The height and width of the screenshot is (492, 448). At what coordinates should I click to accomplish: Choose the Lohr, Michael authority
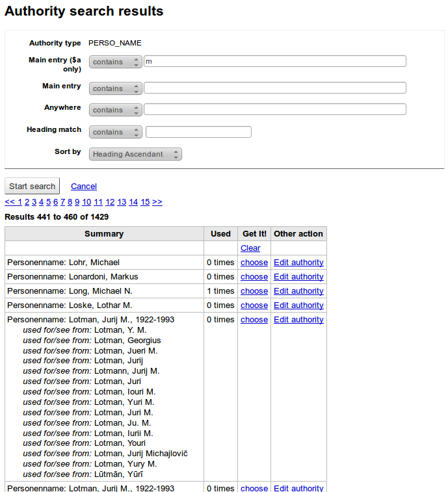point(254,263)
